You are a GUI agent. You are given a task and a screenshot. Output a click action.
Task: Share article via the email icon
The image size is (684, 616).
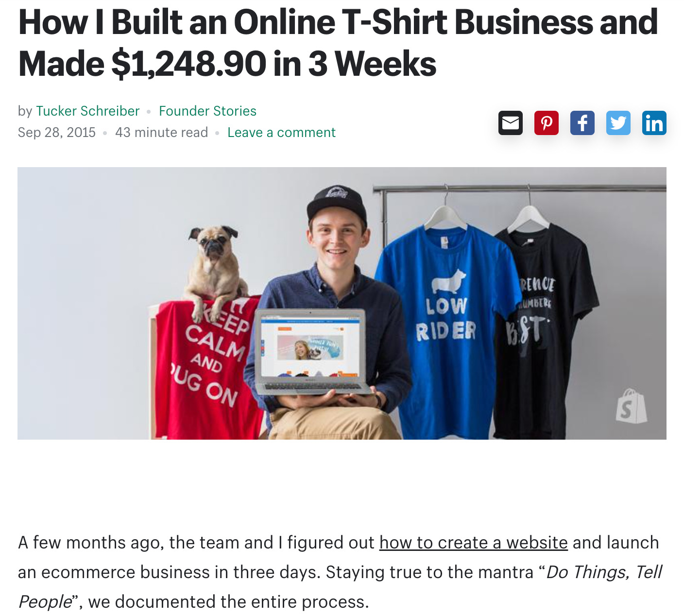pos(510,123)
